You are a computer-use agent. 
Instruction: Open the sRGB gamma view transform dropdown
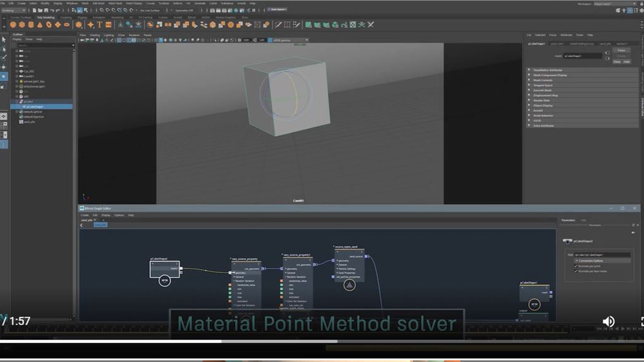click(290, 40)
